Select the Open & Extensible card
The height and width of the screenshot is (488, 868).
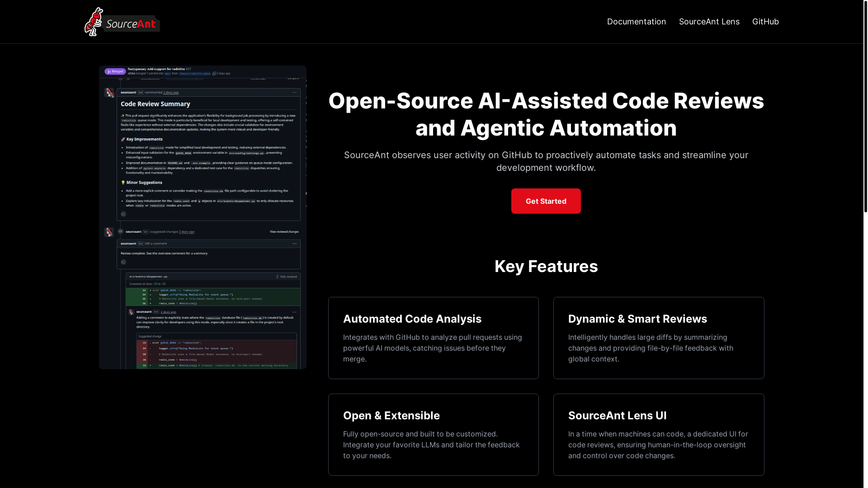[x=433, y=435]
